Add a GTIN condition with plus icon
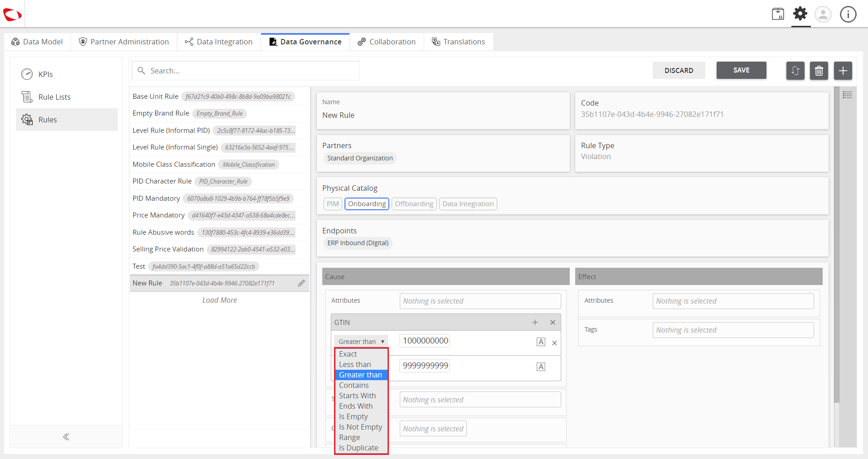 [535, 322]
